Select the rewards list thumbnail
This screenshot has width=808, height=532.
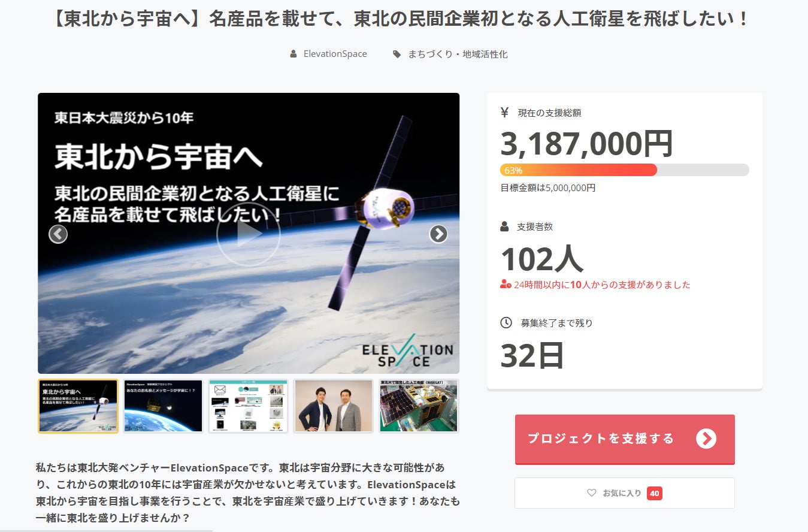point(249,406)
